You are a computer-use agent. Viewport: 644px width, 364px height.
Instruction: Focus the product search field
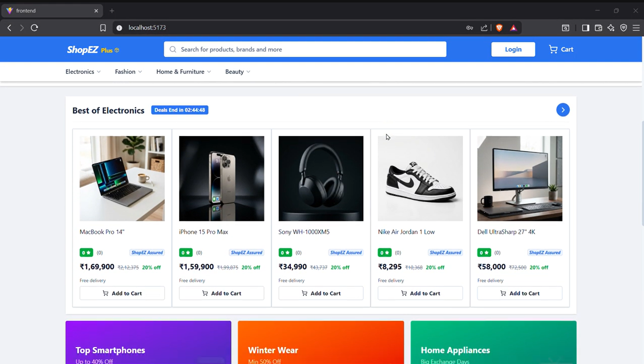[x=305, y=49]
